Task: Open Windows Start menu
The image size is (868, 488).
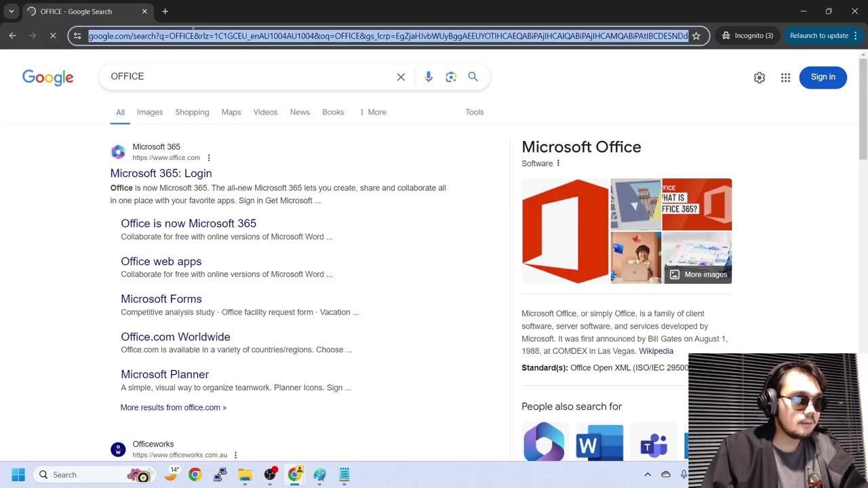Action: pos(18,474)
